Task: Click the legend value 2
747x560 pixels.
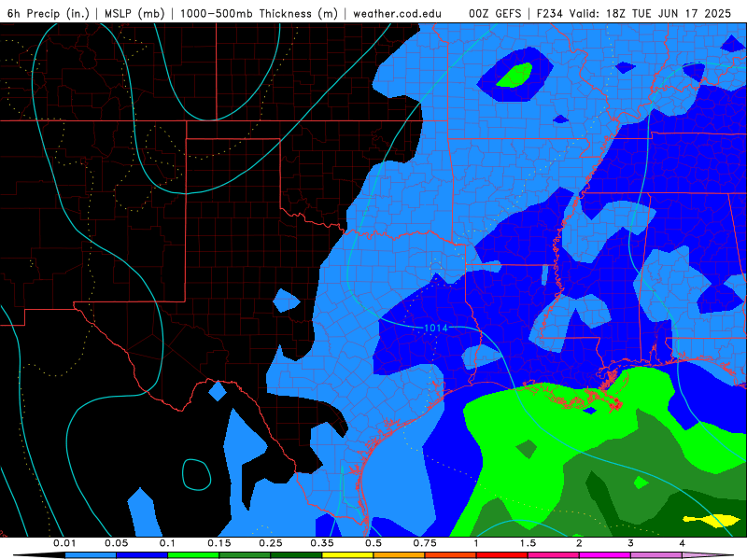Action: pyautogui.click(x=579, y=543)
